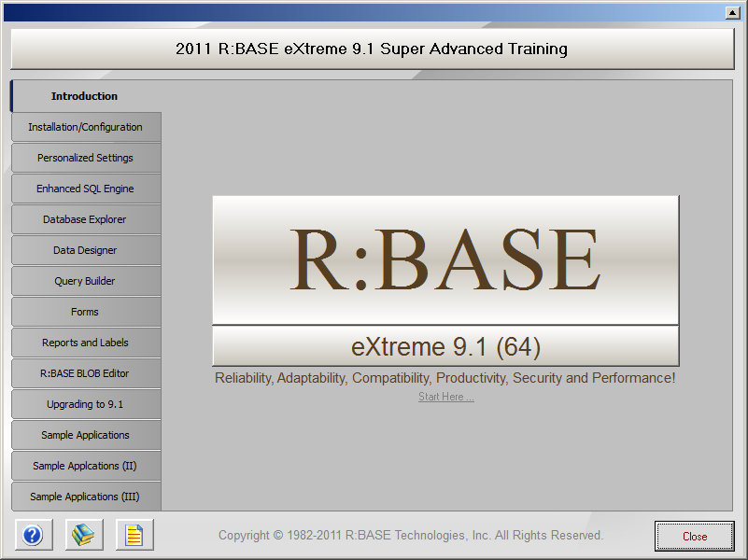Click the yellow notes document icon
748x560 pixels.
click(x=134, y=535)
